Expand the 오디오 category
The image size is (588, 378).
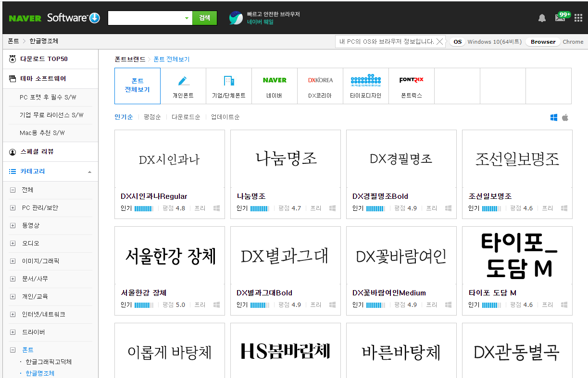pos(13,244)
